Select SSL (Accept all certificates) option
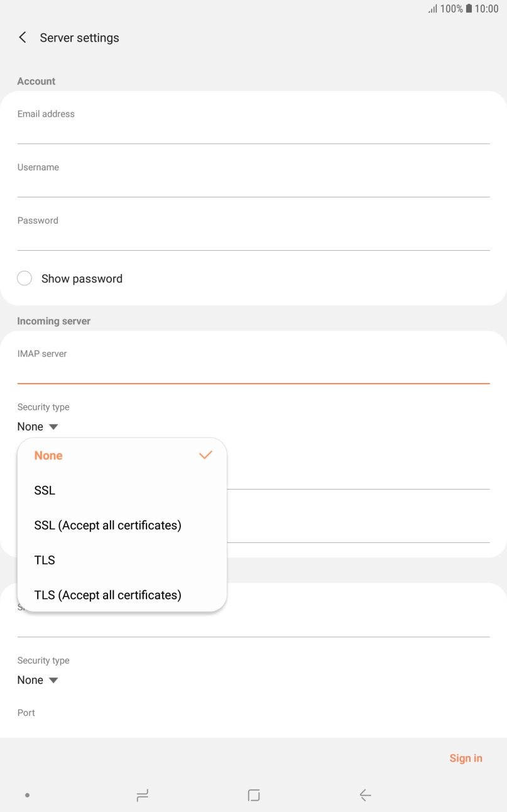Image resolution: width=507 pixels, height=812 pixels. click(107, 525)
